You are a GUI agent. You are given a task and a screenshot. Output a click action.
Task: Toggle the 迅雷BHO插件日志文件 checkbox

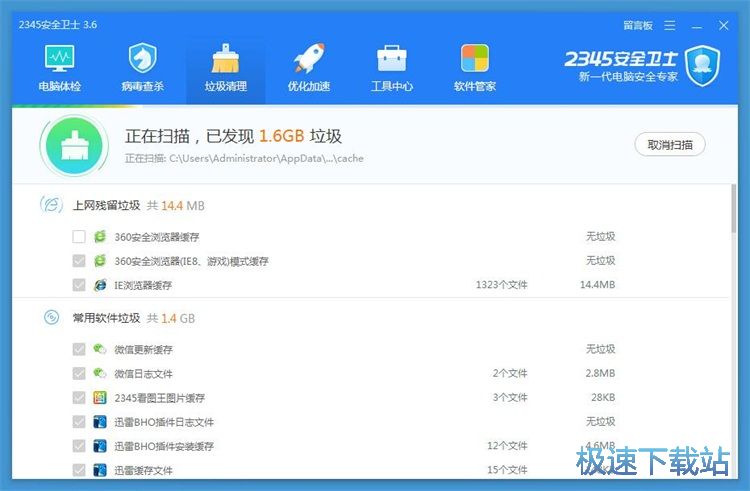79,422
